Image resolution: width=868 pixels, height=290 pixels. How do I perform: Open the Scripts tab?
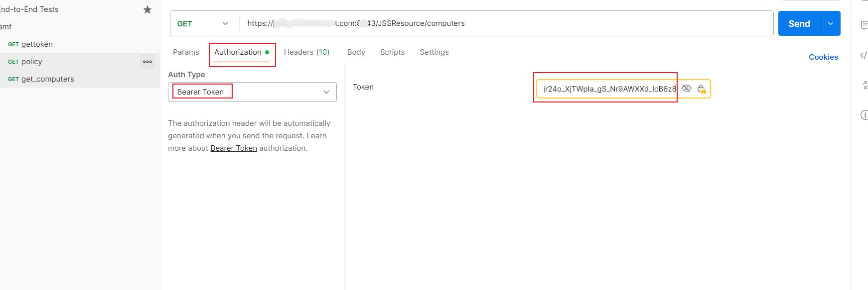pos(392,52)
